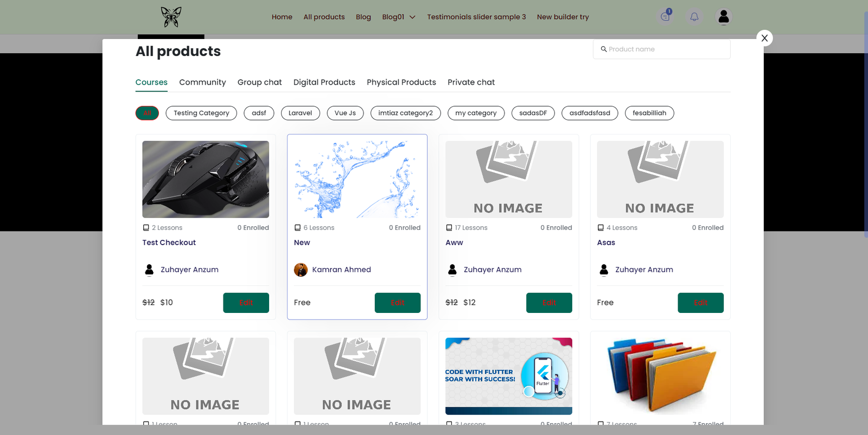Filter by Testing Category chip

pos(201,113)
